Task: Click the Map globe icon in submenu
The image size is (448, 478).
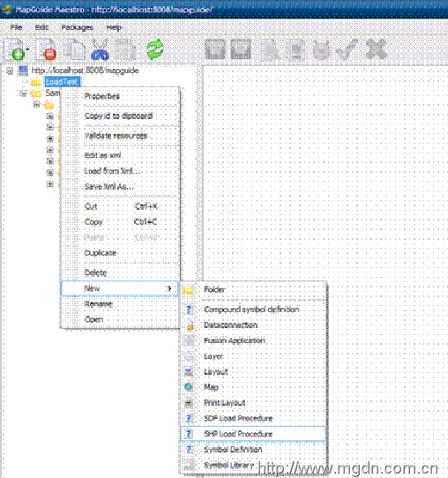Action: [189, 387]
